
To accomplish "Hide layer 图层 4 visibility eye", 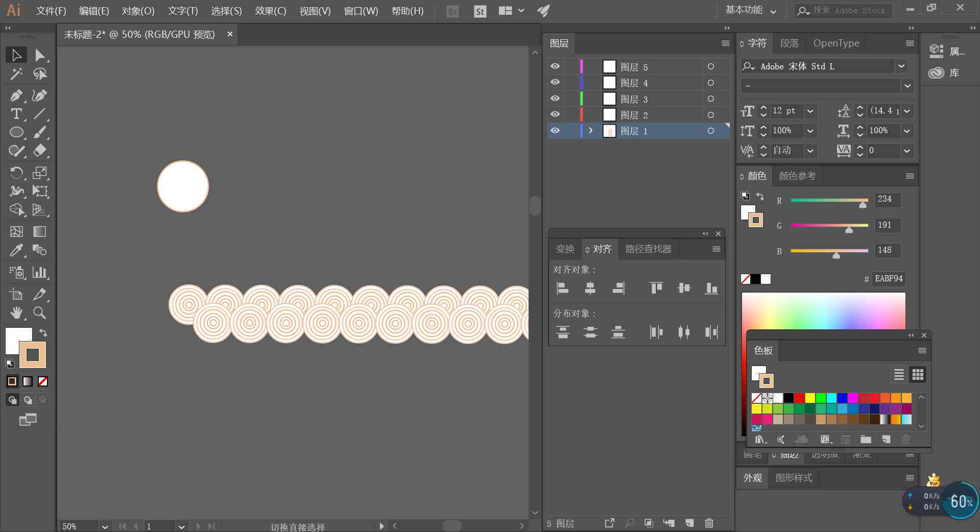I will (x=555, y=82).
